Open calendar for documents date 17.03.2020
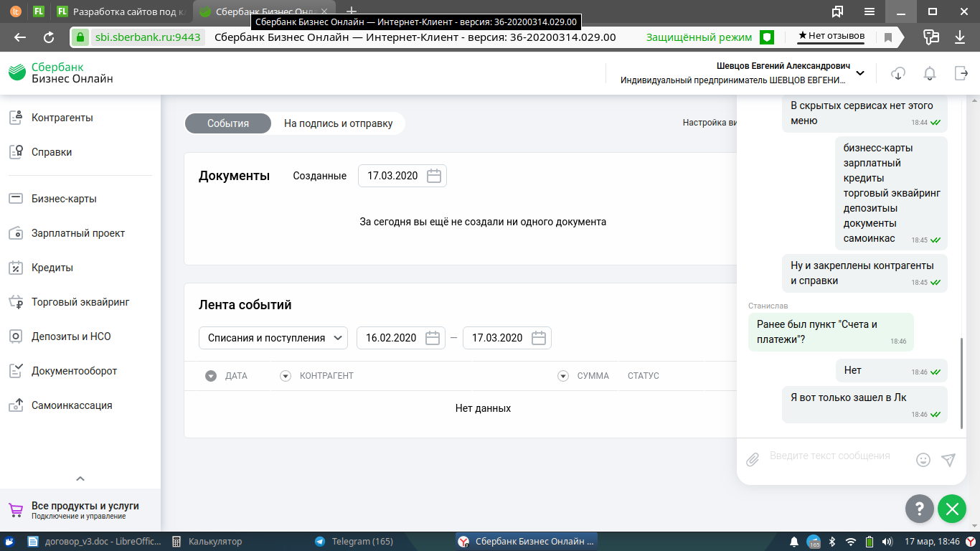Screen dimensions: 980x551 click(x=433, y=176)
